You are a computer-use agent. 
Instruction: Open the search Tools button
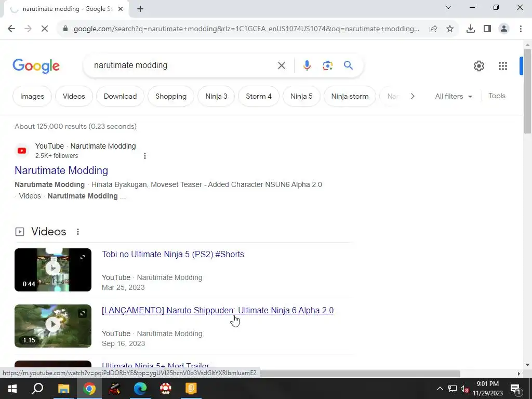pos(497,96)
